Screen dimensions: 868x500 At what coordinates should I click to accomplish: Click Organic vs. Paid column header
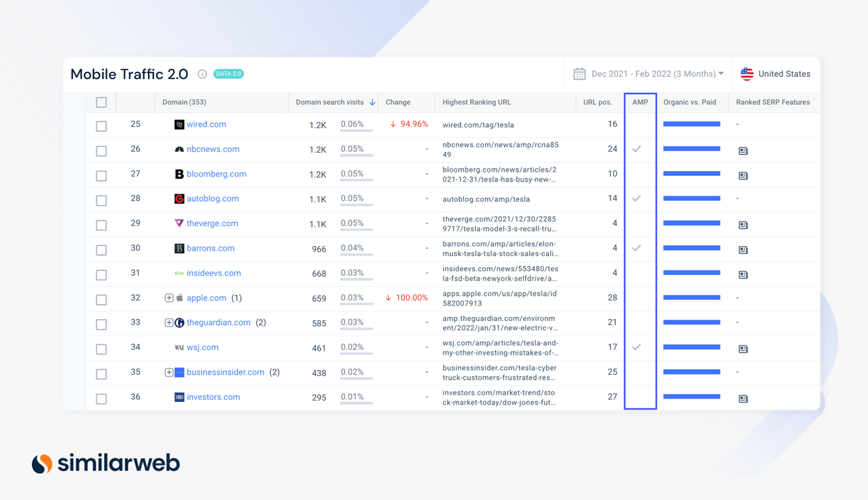689,102
